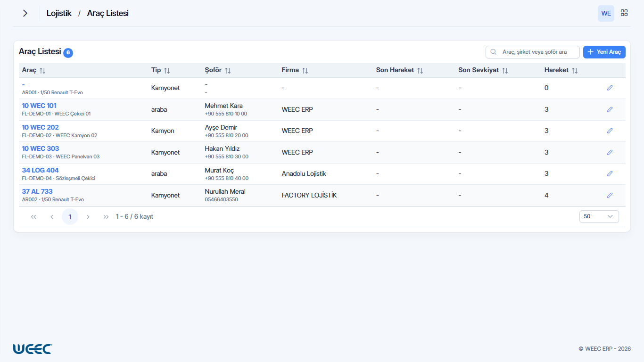Edit the 34 LOG 404 vehicle
644x362 pixels.
point(610,173)
